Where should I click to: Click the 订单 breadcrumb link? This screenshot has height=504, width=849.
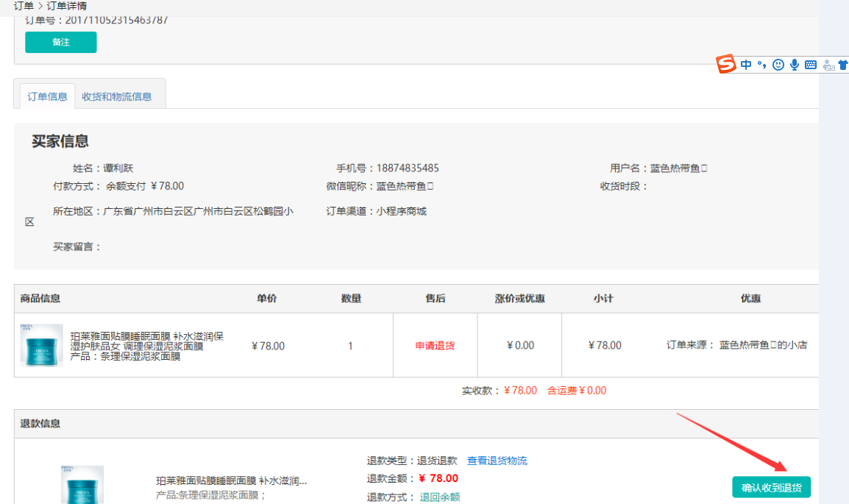click(x=24, y=6)
